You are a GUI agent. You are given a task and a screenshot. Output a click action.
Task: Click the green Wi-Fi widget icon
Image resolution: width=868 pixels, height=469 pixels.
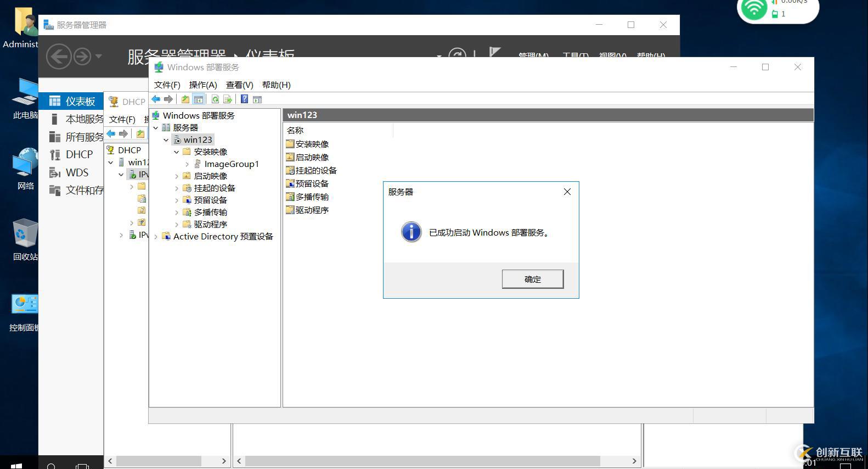click(x=754, y=8)
